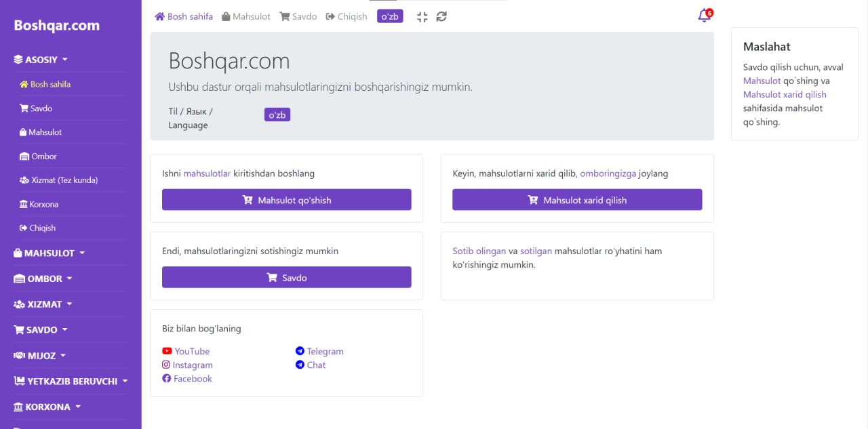This screenshot has height=429, width=868.
Task: Click the notification bell icon
Action: (x=704, y=16)
